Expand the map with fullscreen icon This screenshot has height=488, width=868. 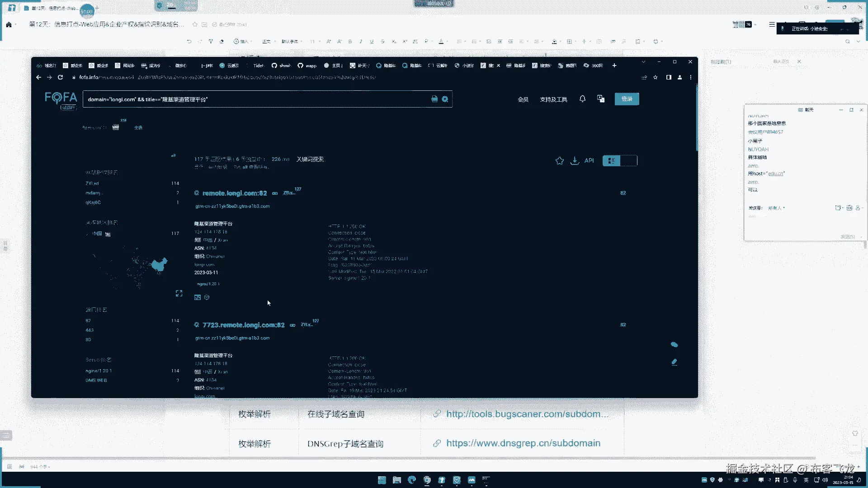pos(179,294)
